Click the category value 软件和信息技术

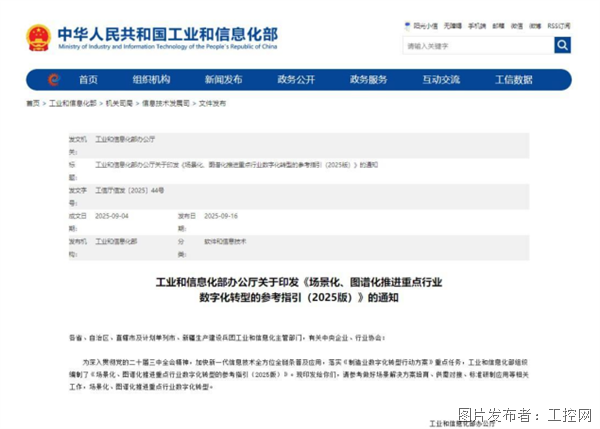[x=225, y=241]
